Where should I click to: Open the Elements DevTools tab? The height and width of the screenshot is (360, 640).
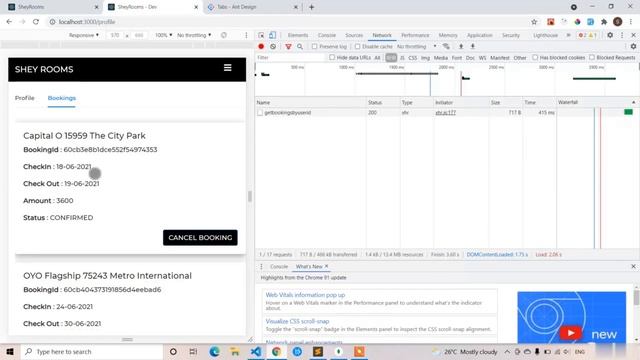[x=298, y=35]
